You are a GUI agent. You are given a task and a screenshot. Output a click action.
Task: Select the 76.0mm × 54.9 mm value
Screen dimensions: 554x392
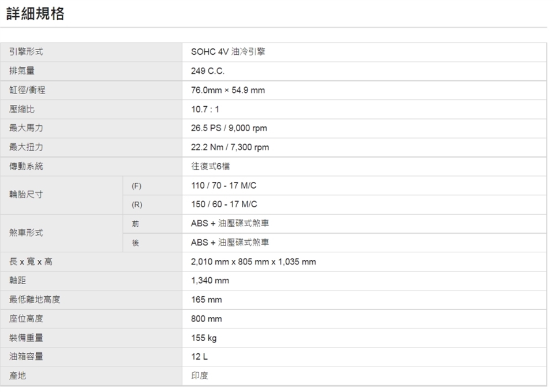[228, 90]
